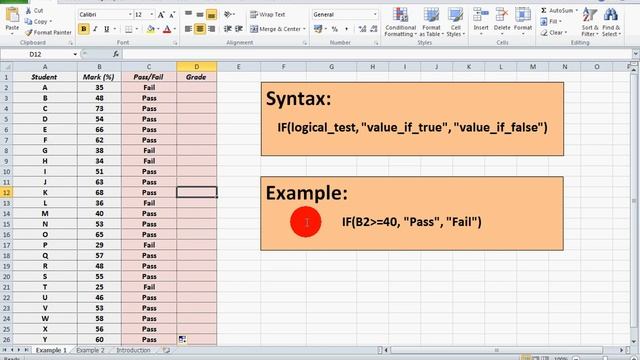Open Conditional Formatting menu
640x360 pixels.
click(x=400, y=22)
